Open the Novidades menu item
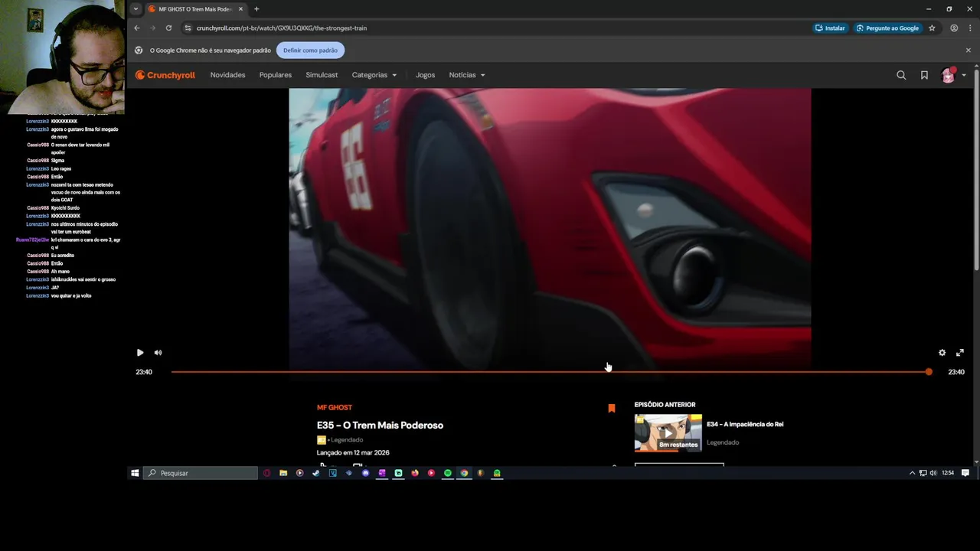Image resolution: width=980 pixels, height=551 pixels. (x=227, y=75)
